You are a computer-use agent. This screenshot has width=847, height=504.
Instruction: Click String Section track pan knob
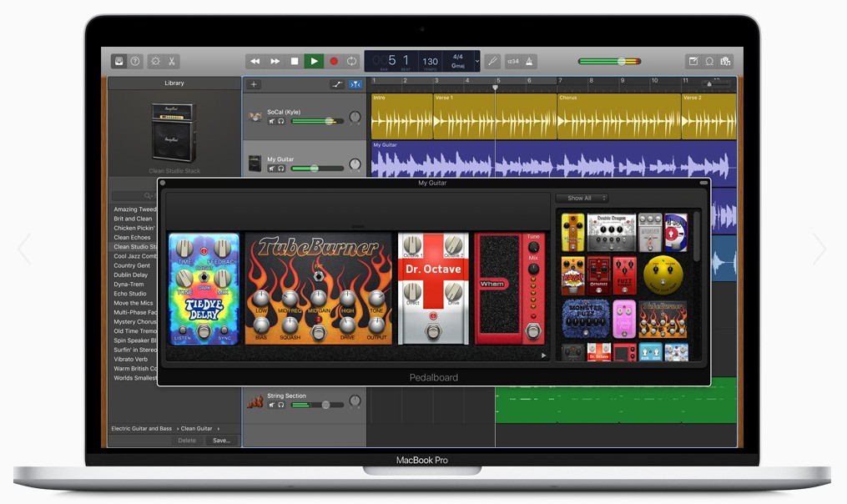pyautogui.click(x=355, y=401)
